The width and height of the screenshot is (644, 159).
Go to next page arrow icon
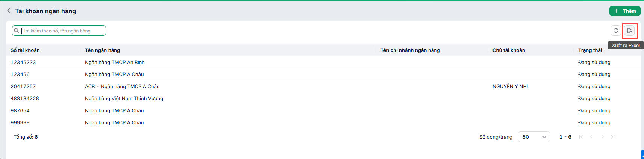click(602, 137)
